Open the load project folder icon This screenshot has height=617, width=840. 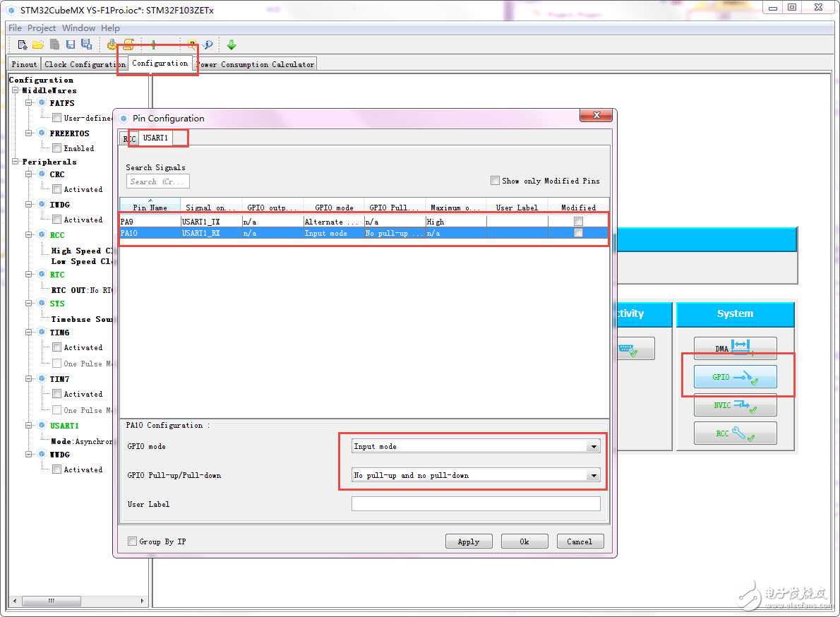[38, 45]
